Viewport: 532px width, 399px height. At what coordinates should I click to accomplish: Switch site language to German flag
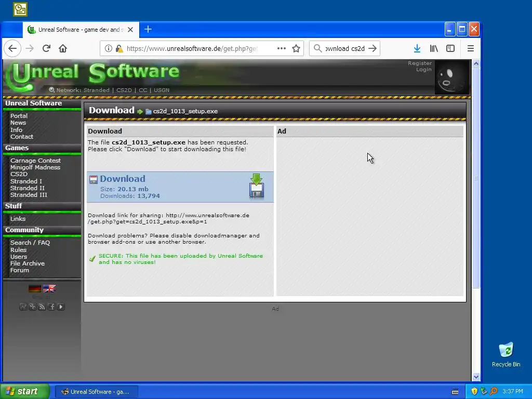click(x=35, y=289)
